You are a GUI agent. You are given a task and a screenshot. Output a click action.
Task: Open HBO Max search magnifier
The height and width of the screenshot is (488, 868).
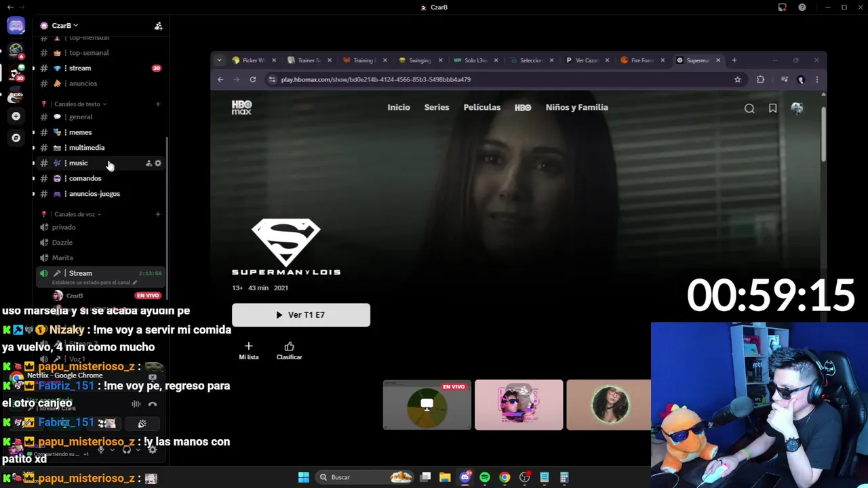point(749,108)
